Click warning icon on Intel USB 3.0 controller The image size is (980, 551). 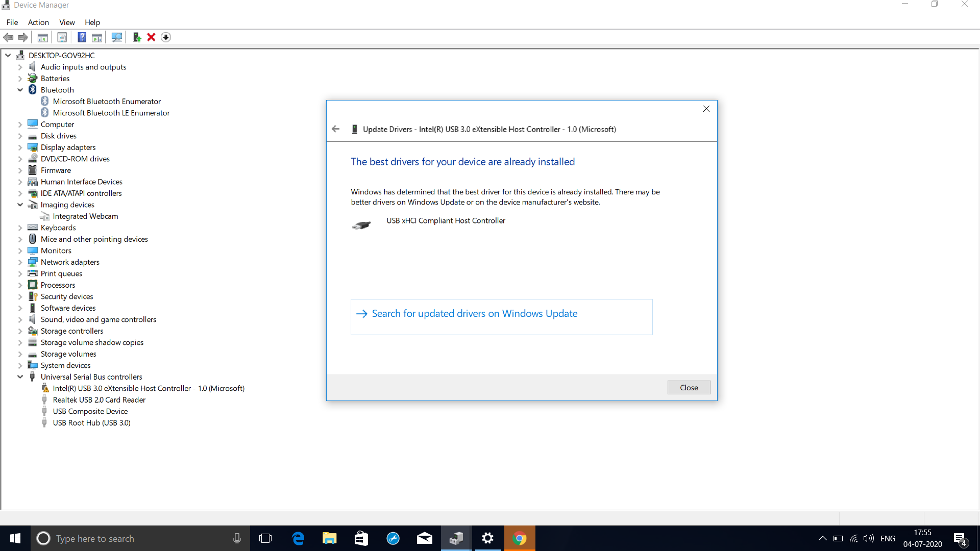[45, 388]
